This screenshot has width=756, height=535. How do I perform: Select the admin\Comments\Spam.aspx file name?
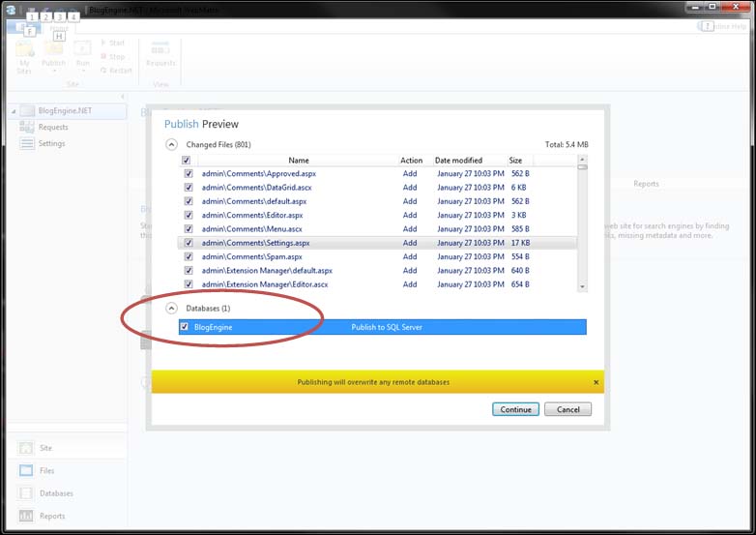(x=251, y=256)
